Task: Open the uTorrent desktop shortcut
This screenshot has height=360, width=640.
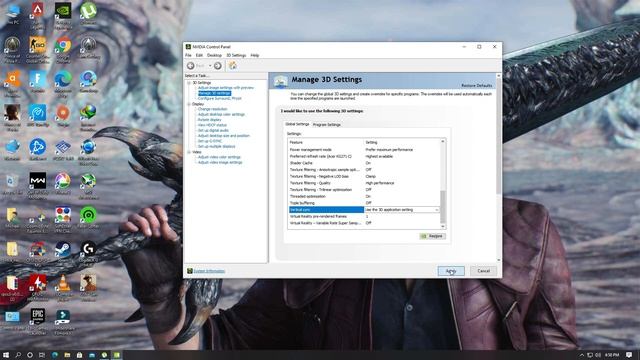Action: (x=88, y=13)
